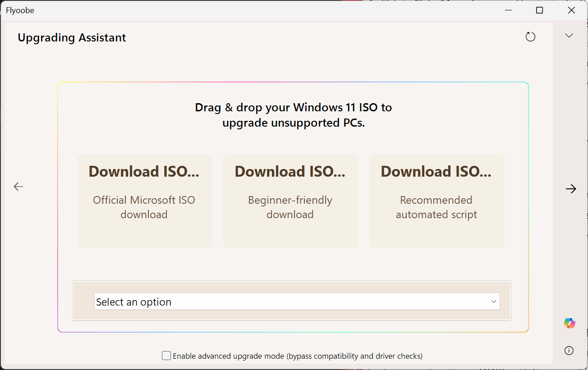Choose the Official Microsoft ISO download card

[144, 201]
